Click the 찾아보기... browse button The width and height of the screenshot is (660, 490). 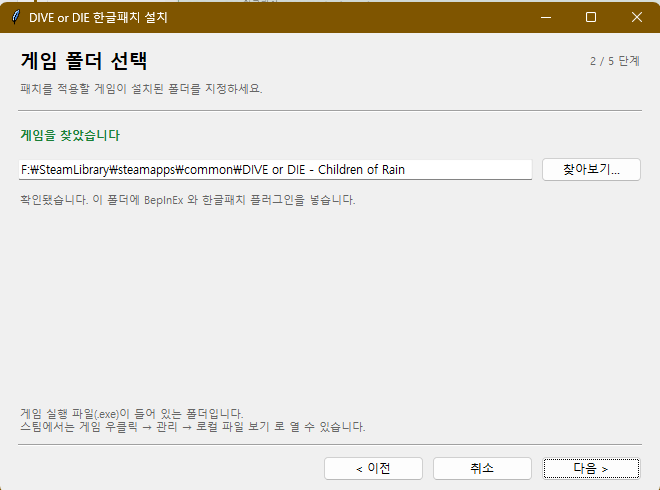click(x=591, y=170)
